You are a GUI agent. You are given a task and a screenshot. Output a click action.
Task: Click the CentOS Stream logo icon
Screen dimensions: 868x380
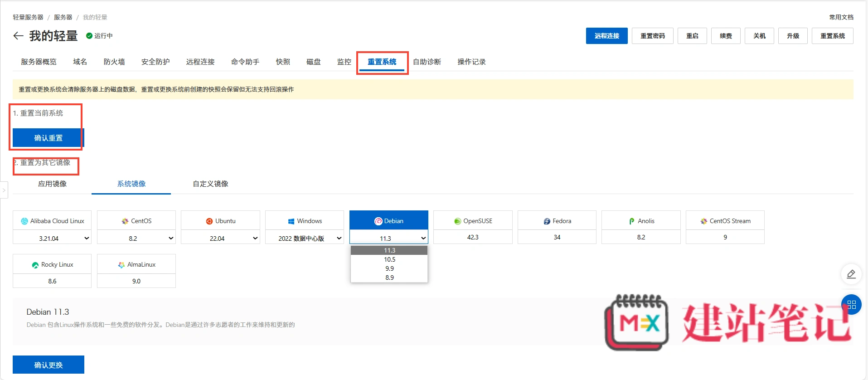point(704,221)
